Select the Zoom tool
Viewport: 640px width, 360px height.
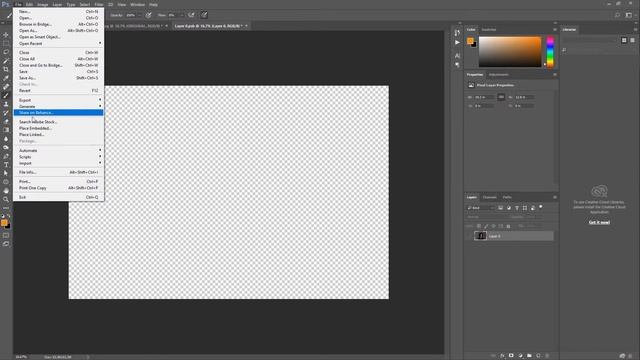(6, 199)
